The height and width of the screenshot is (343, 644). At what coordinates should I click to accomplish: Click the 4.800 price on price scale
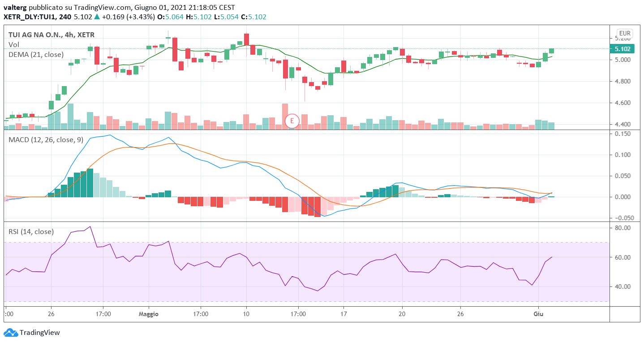(623, 81)
